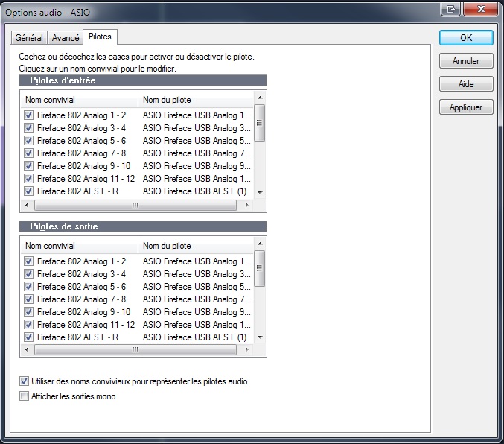Select output driver name 'ASIO Fireface USB AES L (1)'
The height and width of the screenshot is (444, 504).
coord(195,337)
